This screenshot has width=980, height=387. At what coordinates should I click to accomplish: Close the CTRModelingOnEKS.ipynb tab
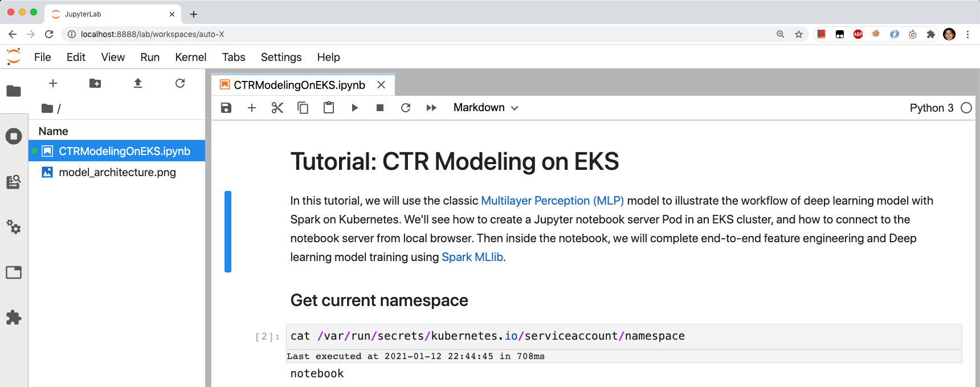(381, 85)
